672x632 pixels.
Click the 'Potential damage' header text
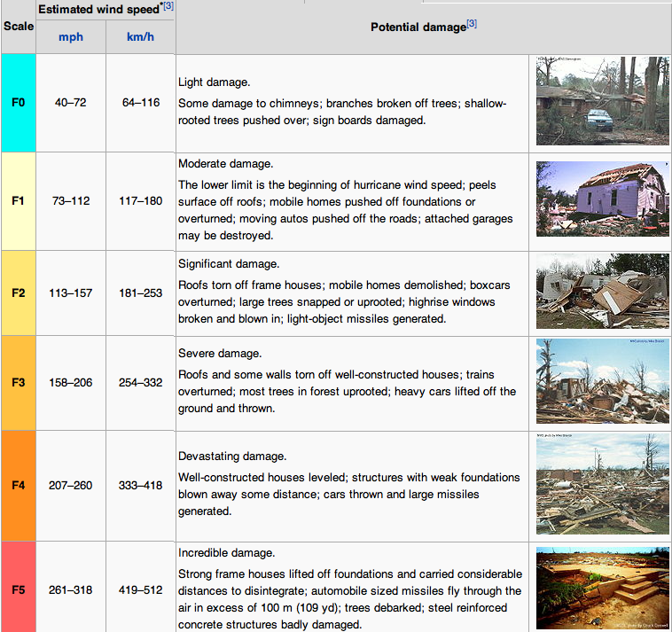(418, 27)
